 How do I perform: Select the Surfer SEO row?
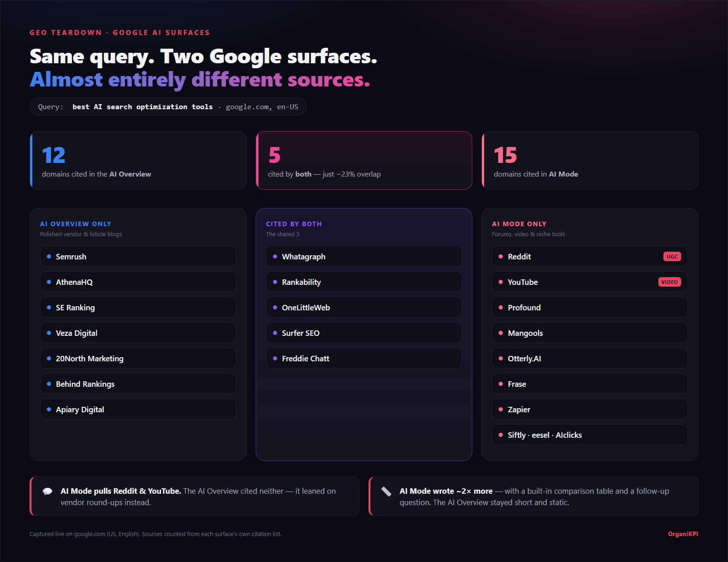[364, 333]
